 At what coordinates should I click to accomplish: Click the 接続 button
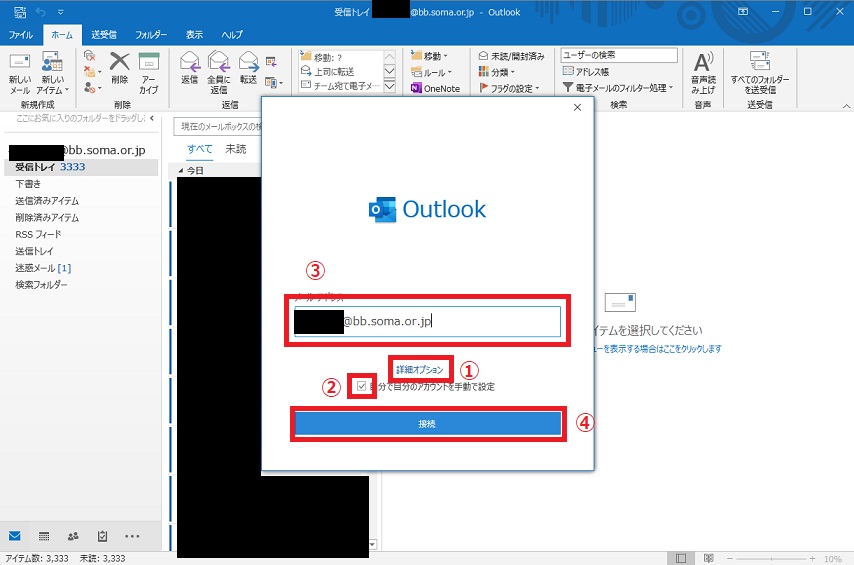pos(428,424)
